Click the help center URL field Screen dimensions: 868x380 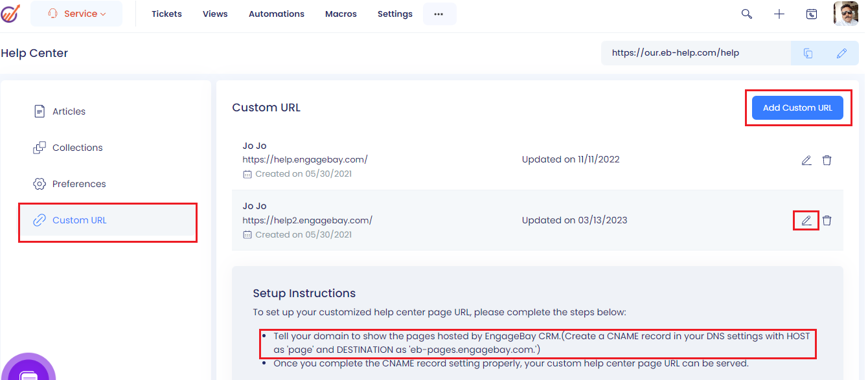tap(696, 53)
